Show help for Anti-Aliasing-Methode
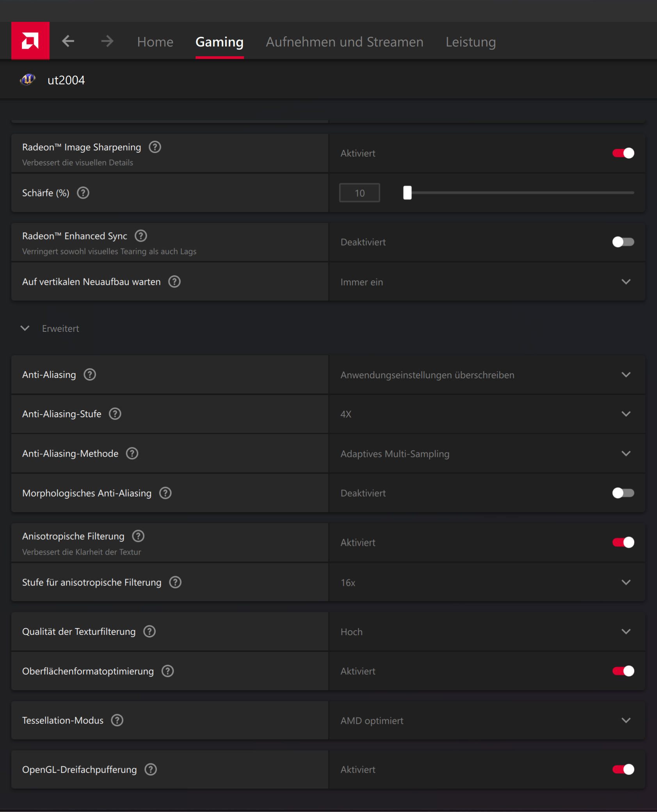Image resolution: width=657 pixels, height=812 pixels. click(x=132, y=454)
